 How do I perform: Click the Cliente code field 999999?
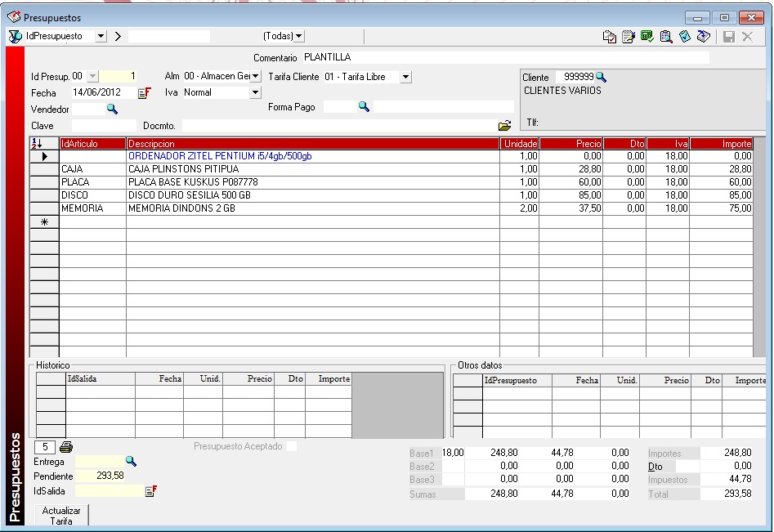click(x=575, y=77)
